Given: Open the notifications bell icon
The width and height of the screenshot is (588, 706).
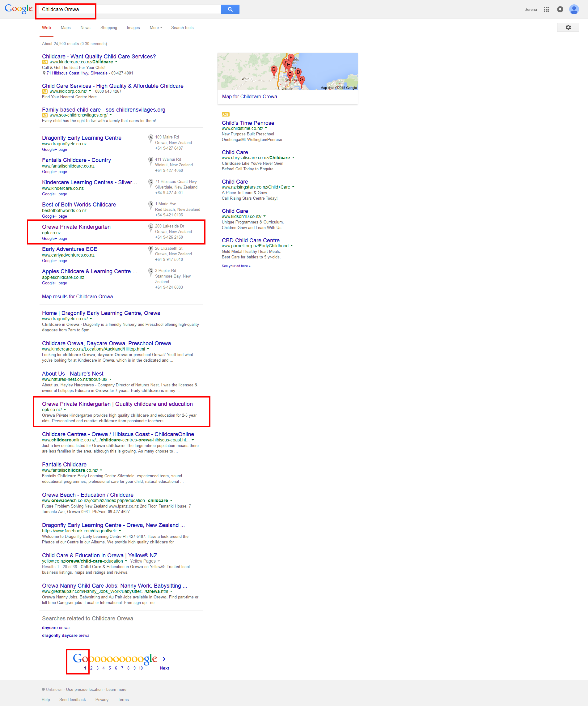Looking at the screenshot, I should coord(560,9).
